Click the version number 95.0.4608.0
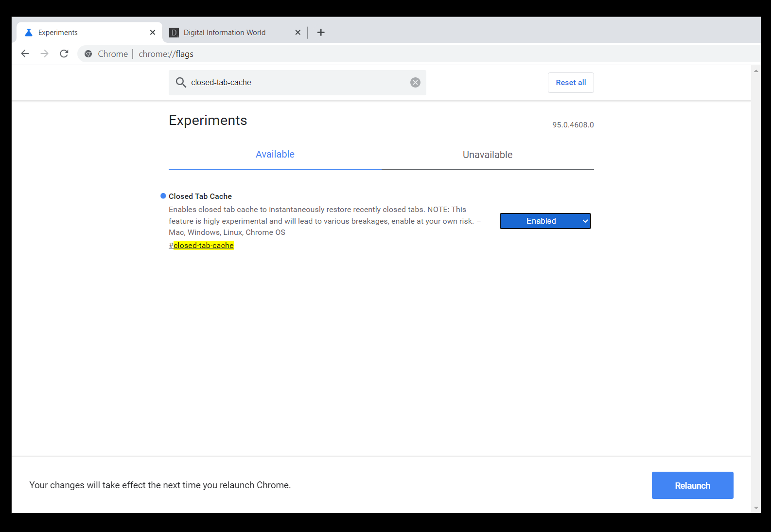771x532 pixels. point(573,125)
